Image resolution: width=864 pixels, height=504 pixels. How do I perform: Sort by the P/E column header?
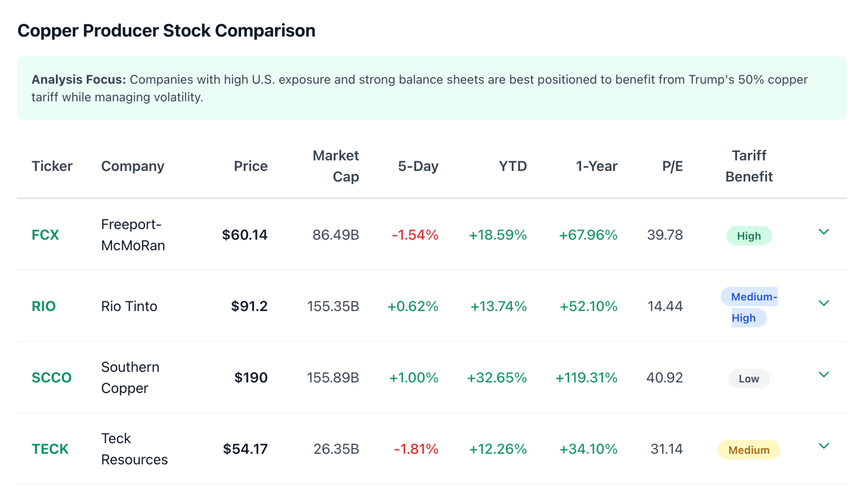point(672,166)
